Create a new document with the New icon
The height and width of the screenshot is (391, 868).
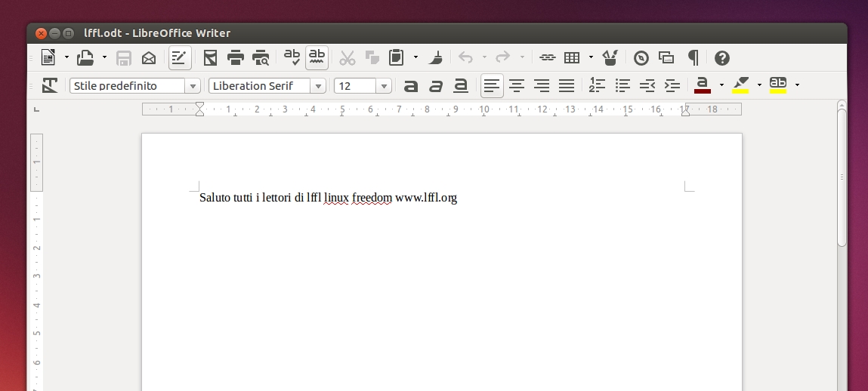48,57
